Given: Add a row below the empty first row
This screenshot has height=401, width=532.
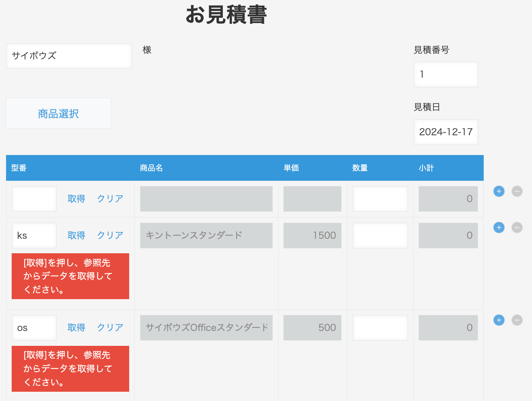Looking at the screenshot, I should click(x=499, y=191).
